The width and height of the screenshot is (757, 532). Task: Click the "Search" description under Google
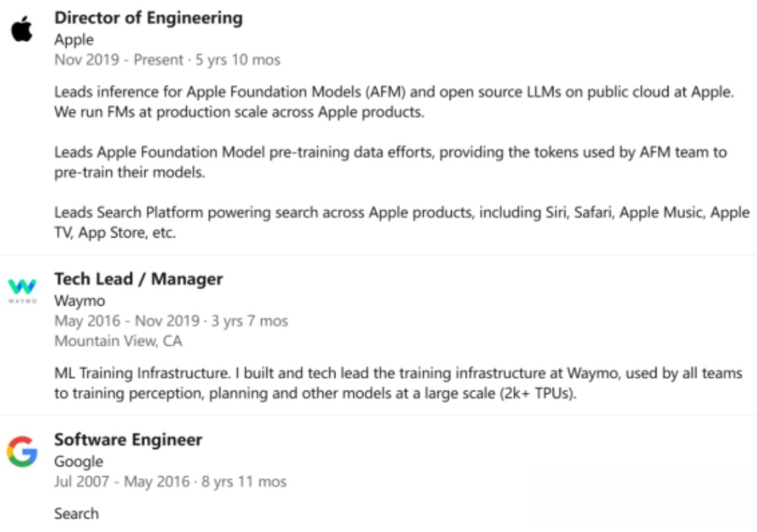tap(76, 513)
